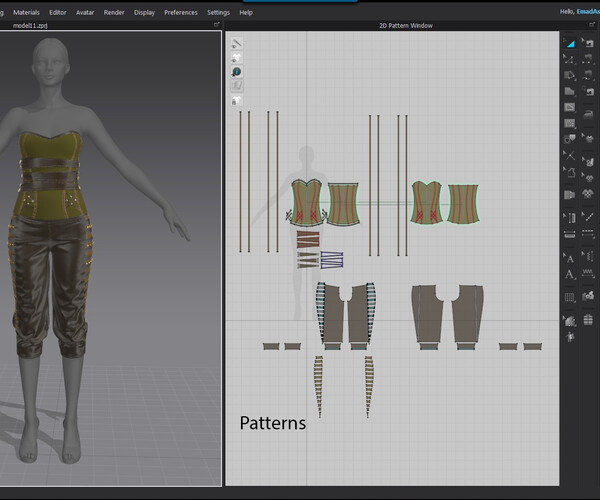Select the blue-outlined strap pattern piece
Viewport: 600px width, 500px height.
pos(332,260)
